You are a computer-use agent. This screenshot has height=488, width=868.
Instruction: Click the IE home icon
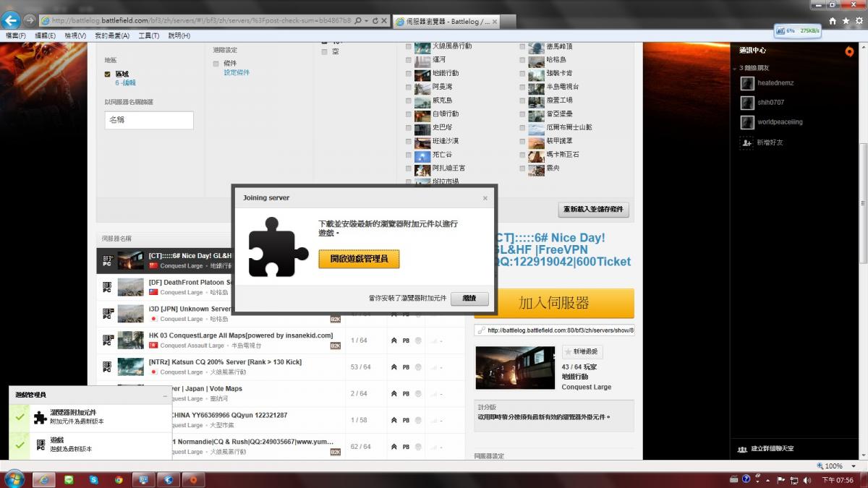click(833, 21)
